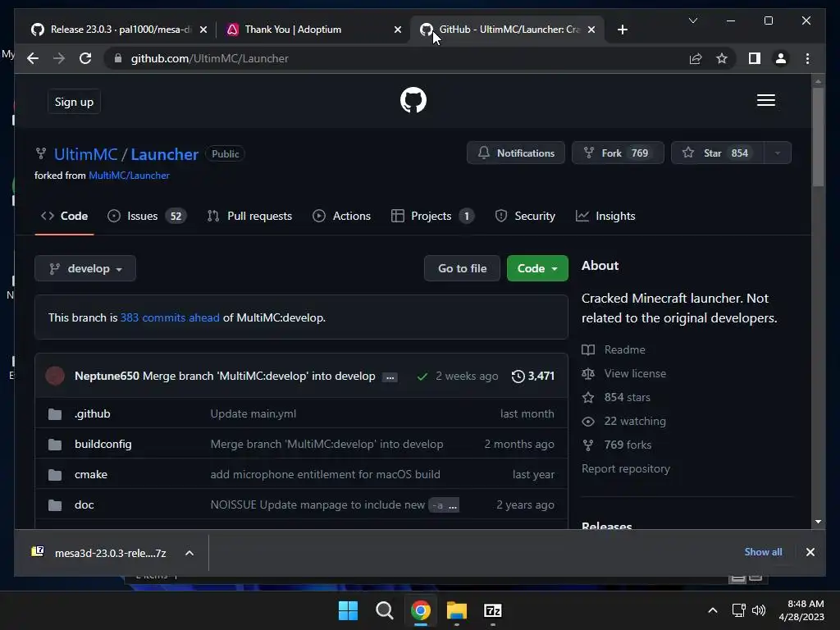Click the share page icon in address bar
Image resolution: width=840 pixels, height=630 pixels.
(696, 58)
